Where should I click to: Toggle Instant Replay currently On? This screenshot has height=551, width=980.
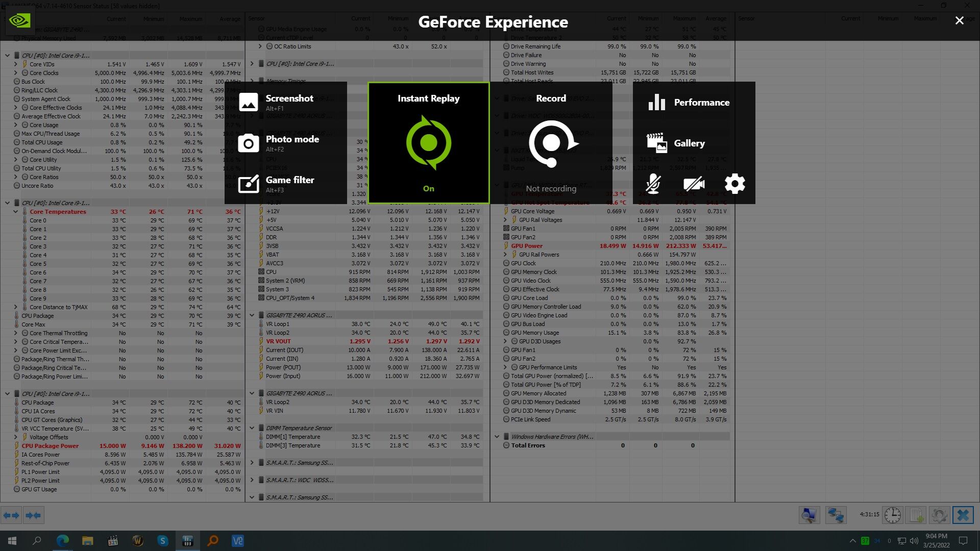[x=429, y=143]
